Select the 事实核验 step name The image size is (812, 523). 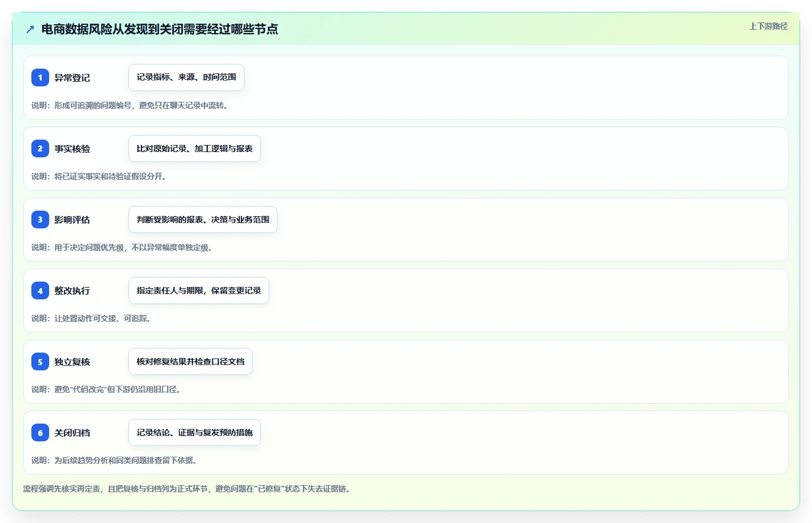72,148
